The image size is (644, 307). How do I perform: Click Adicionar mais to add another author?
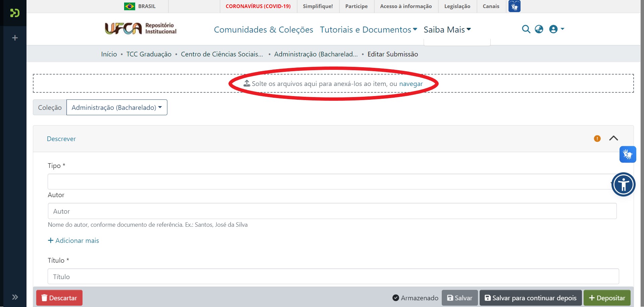pos(73,240)
